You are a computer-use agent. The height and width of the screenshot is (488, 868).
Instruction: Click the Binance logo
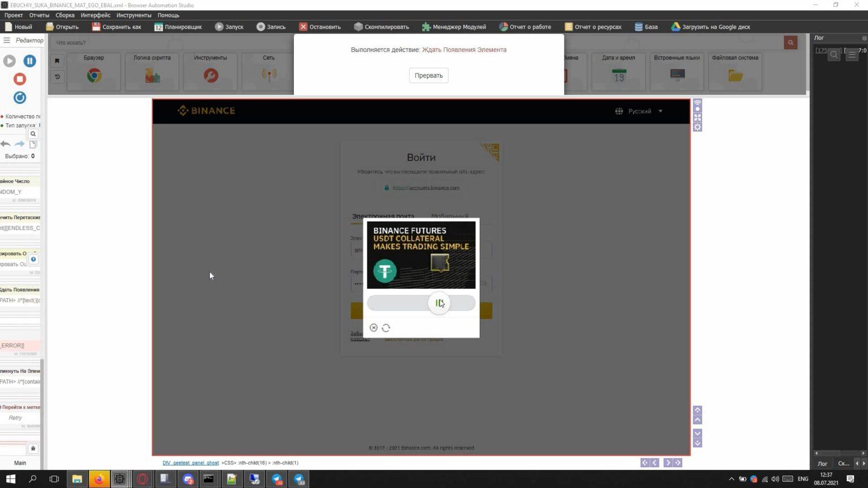[206, 111]
